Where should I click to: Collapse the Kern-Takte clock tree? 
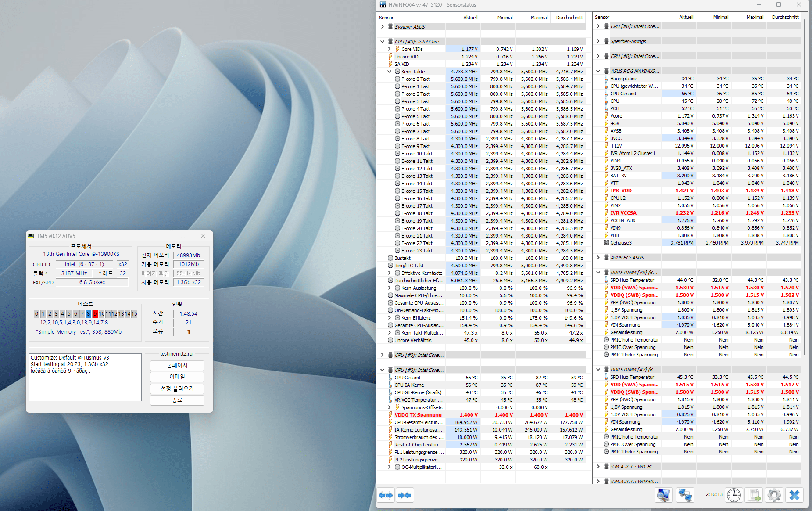pos(389,72)
